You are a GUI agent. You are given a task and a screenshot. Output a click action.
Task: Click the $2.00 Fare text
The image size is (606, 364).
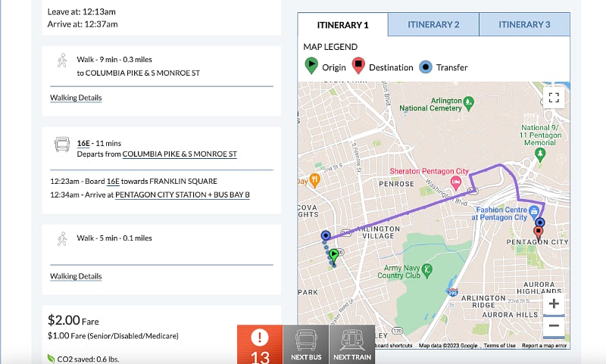pyautogui.click(x=73, y=320)
